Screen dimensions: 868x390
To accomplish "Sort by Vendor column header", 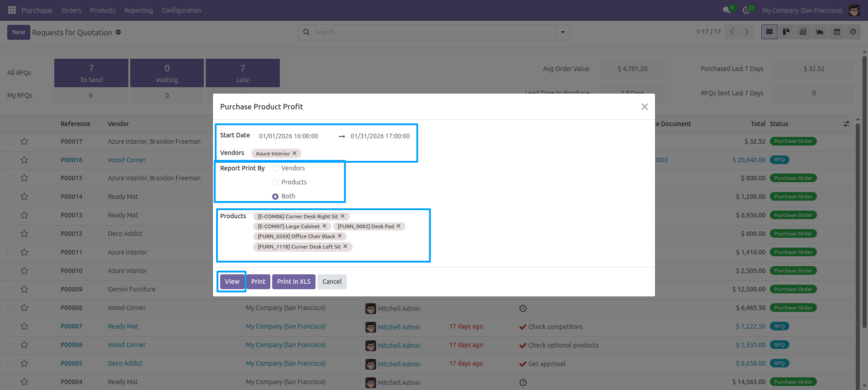I will [x=118, y=124].
